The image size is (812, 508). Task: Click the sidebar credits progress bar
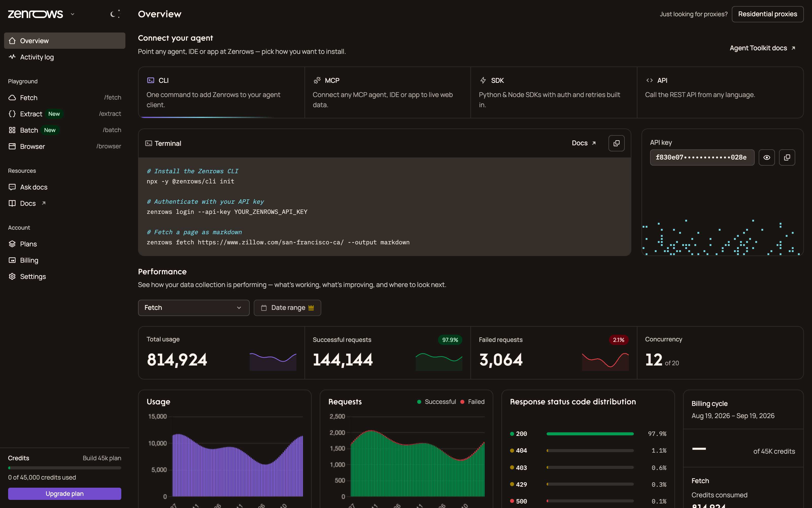65,468
